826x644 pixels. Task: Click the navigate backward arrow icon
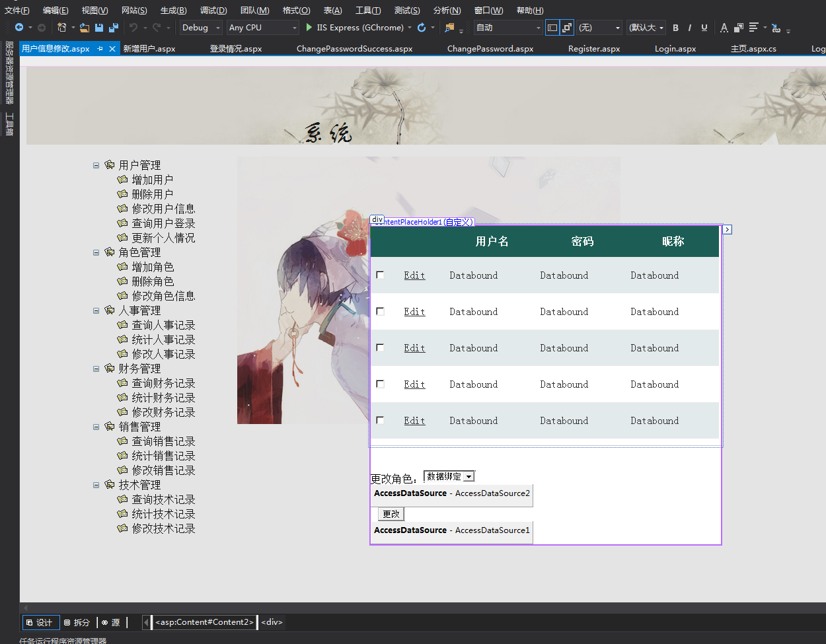(19, 28)
